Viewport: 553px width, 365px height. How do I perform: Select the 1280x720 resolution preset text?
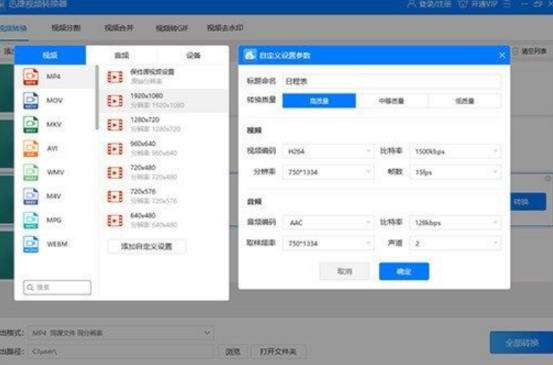click(145, 120)
